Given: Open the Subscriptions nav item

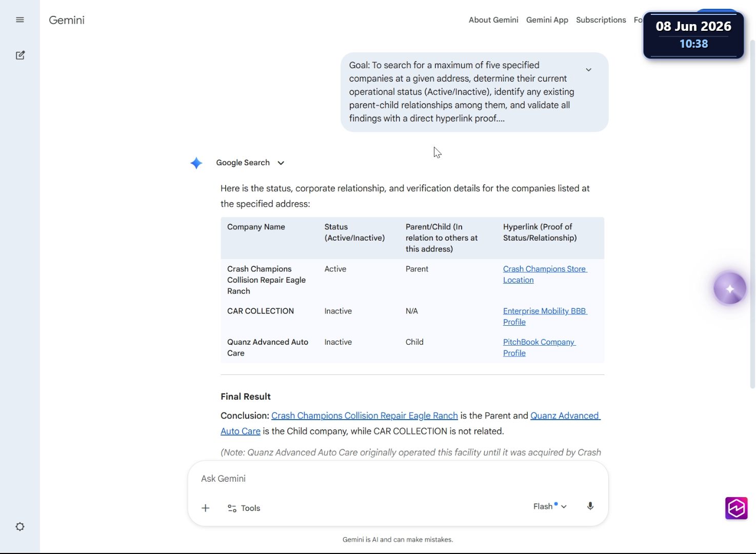Looking at the screenshot, I should (x=601, y=20).
